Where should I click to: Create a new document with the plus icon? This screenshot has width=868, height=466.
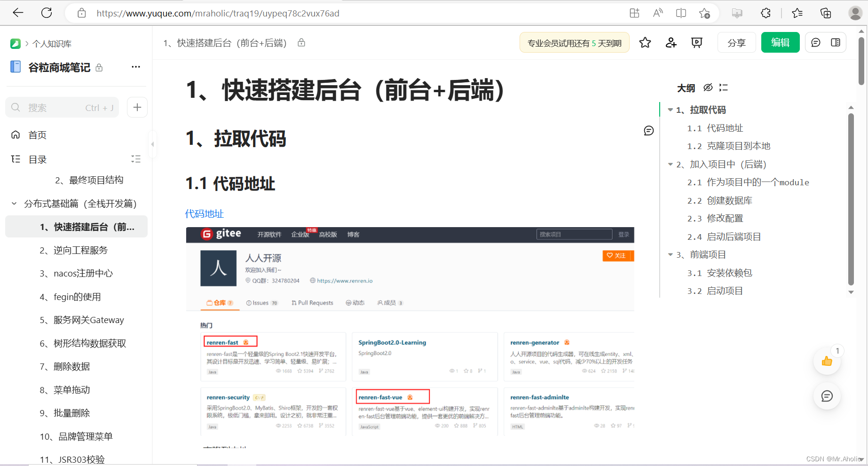pos(137,107)
